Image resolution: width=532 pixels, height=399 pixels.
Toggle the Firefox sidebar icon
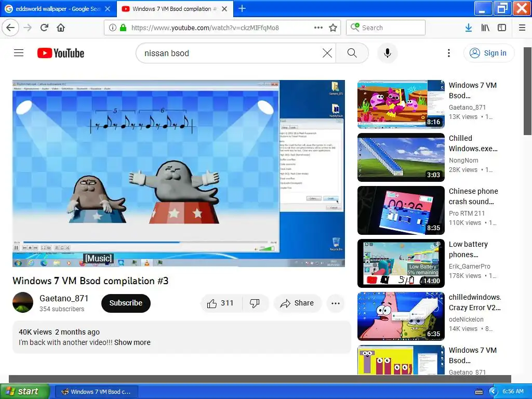tap(502, 28)
